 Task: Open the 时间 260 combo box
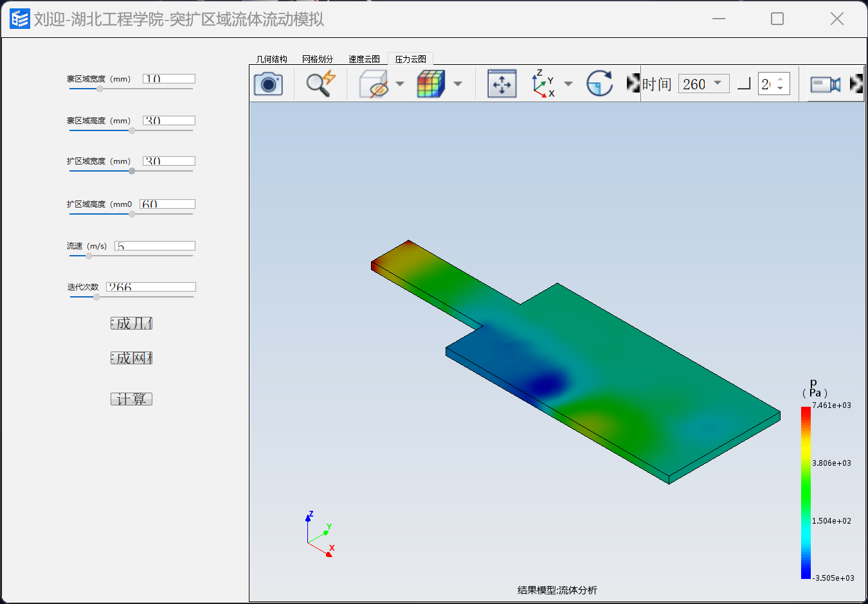704,84
